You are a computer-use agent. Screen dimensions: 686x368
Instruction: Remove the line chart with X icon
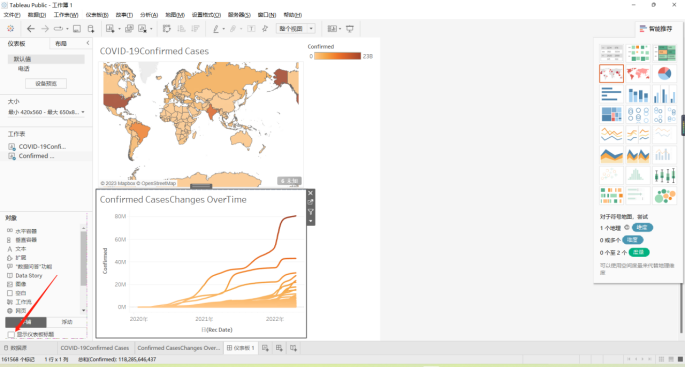click(x=311, y=193)
